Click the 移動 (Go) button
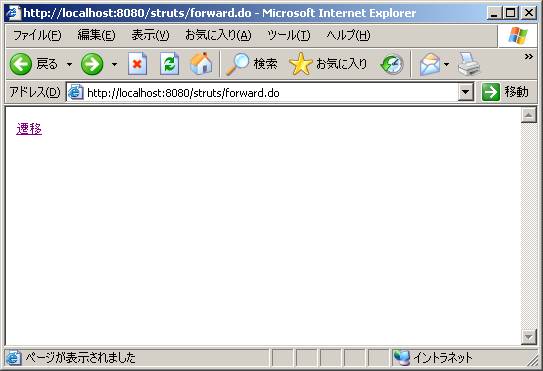Viewport: 543px width, 371px height. click(506, 92)
